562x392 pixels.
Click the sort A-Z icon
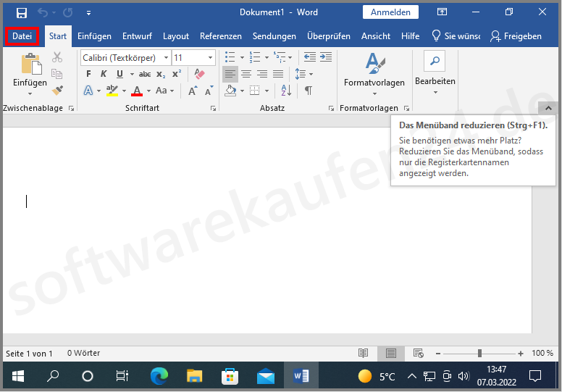pos(286,91)
